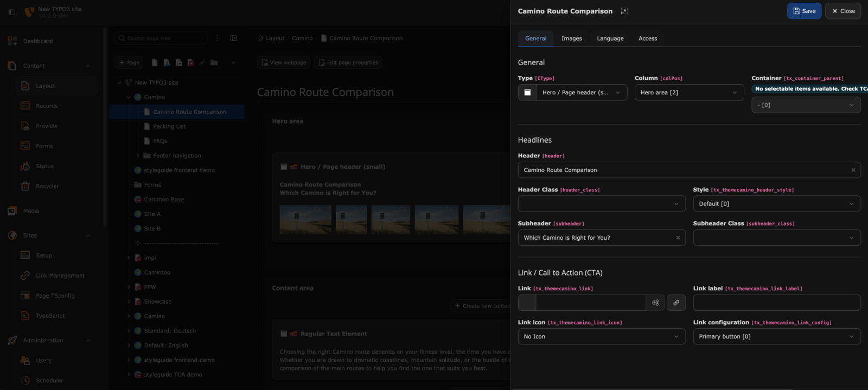Open the Header Class dropdown
868x390 pixels.
coord(601,204)
